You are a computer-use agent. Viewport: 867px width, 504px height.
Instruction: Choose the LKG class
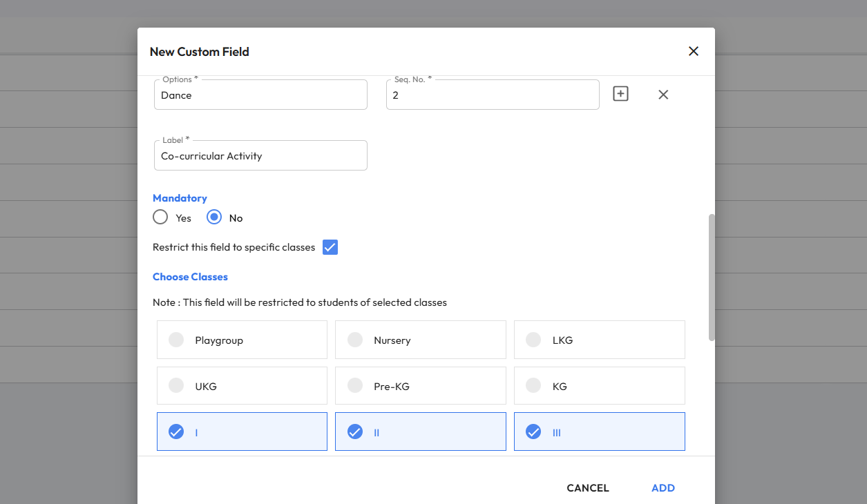click(x=599, y=340)
